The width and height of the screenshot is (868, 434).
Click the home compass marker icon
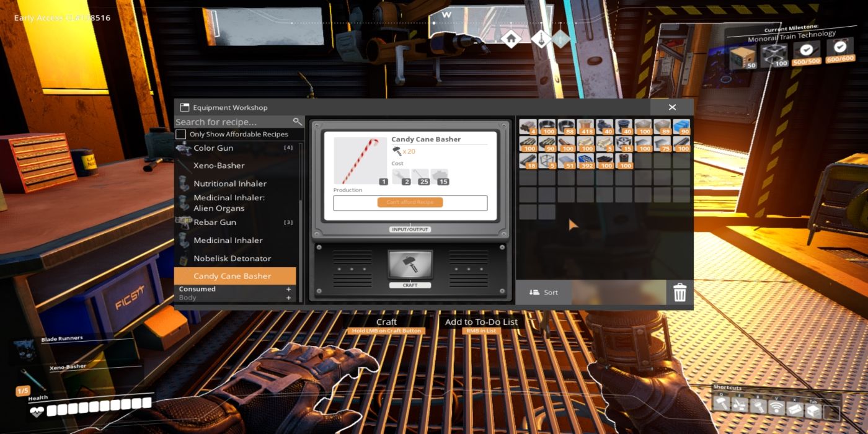510,39
